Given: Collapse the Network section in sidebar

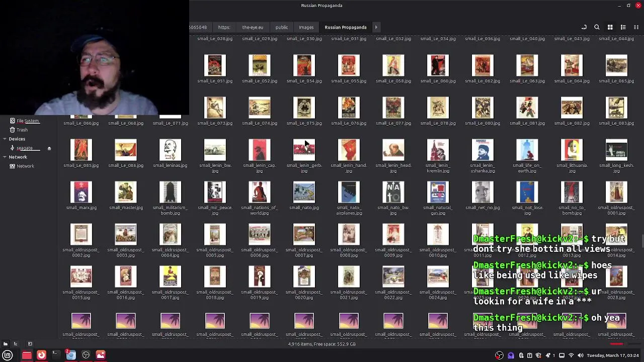Looking at the screenshot, I should tap(5, 157).
